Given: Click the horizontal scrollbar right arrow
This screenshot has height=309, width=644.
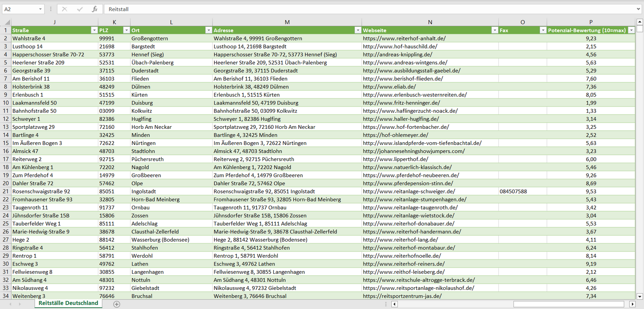Looking at the screenshot, I should pyautogui.click(x=632, y=304).
